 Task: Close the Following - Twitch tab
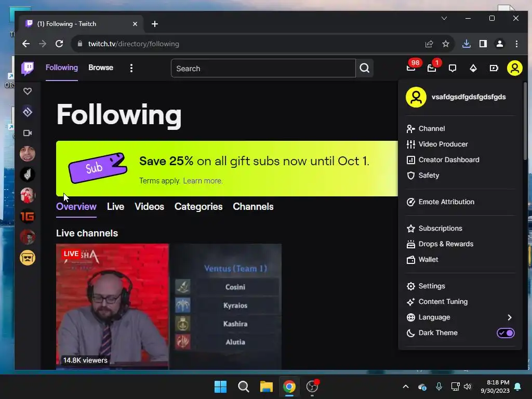coord(135,24)
